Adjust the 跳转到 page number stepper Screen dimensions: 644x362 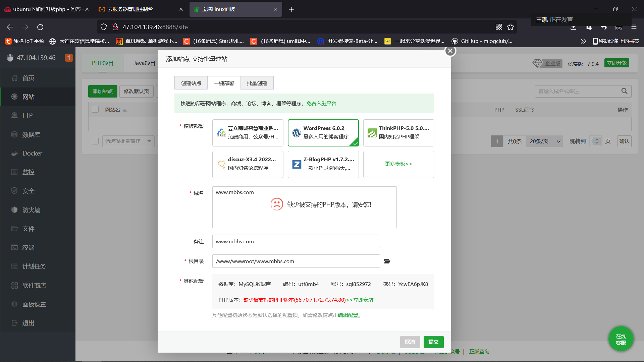(596, 141)
